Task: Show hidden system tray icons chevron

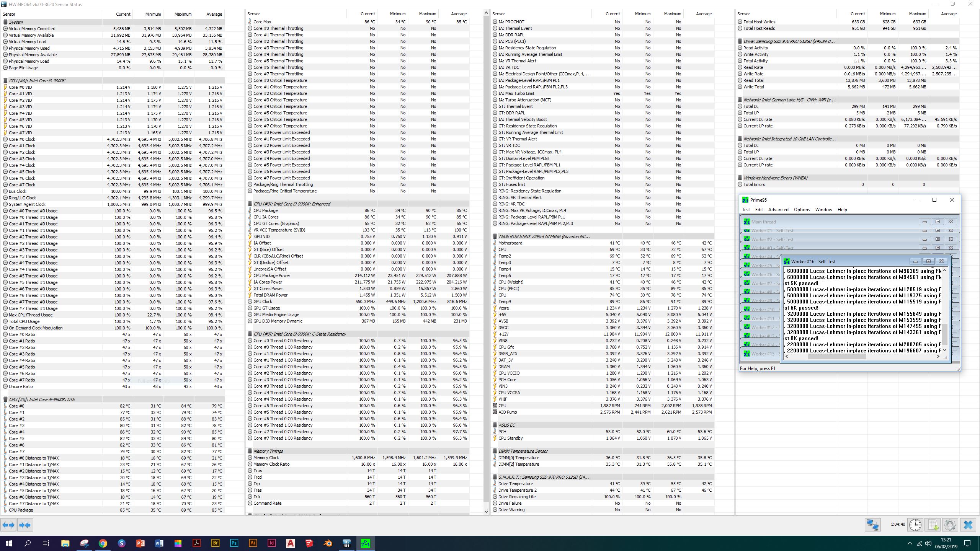Action: pos(910,543)
